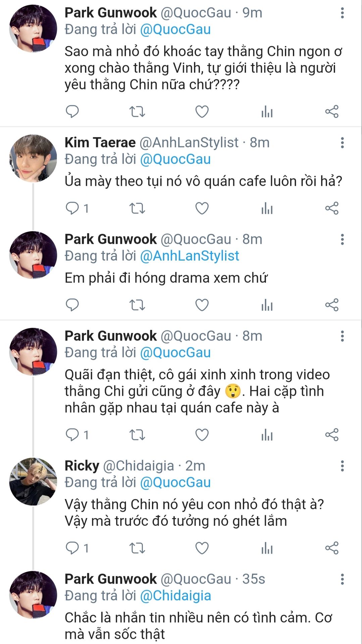View analytics for Kim Taerae's tweet
The image size is (362, 644).
(267, 208)
